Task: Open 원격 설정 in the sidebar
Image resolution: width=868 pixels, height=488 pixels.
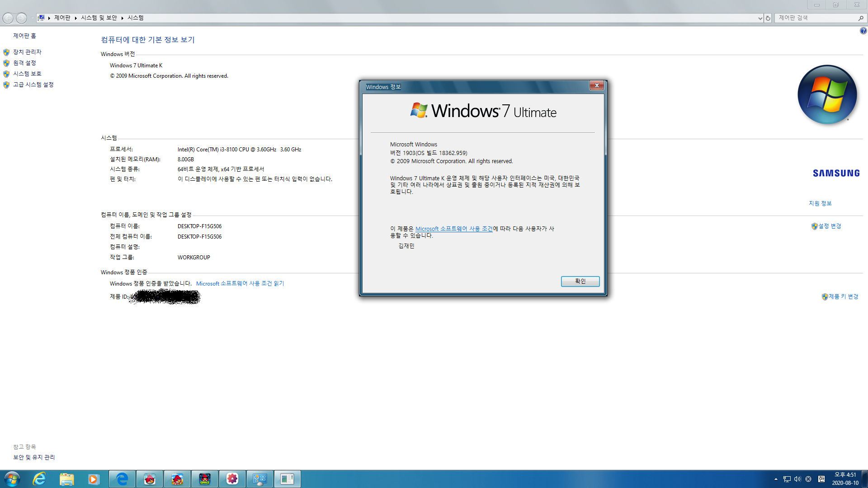Action: (24, 63)
